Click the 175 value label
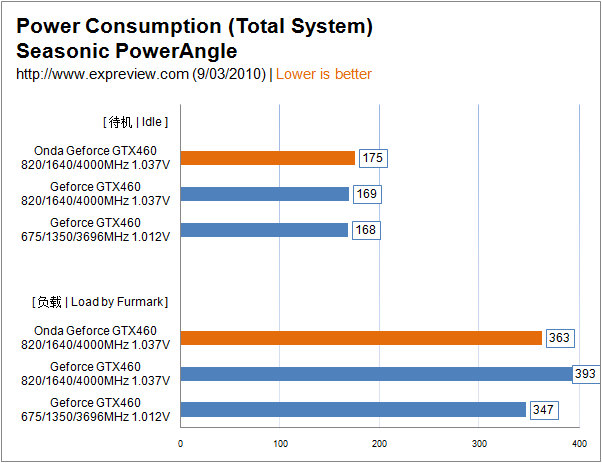This screenshot has height=463, width=602. [375, 158]
